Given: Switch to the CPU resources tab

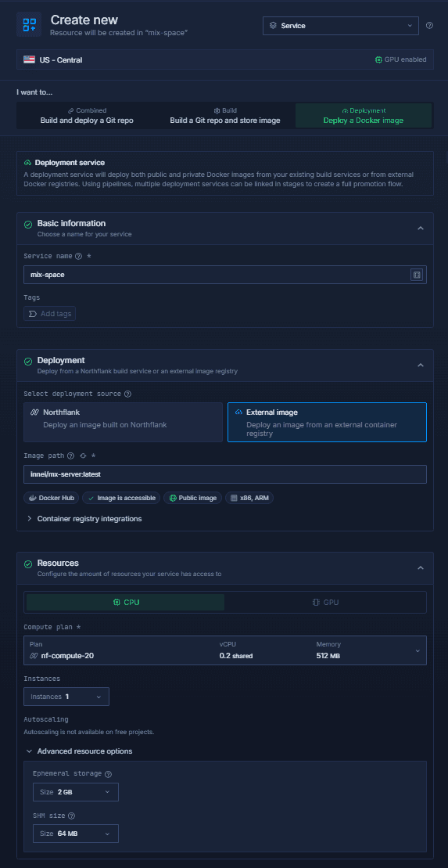Looking at the screenshot, I should (126, 603).
